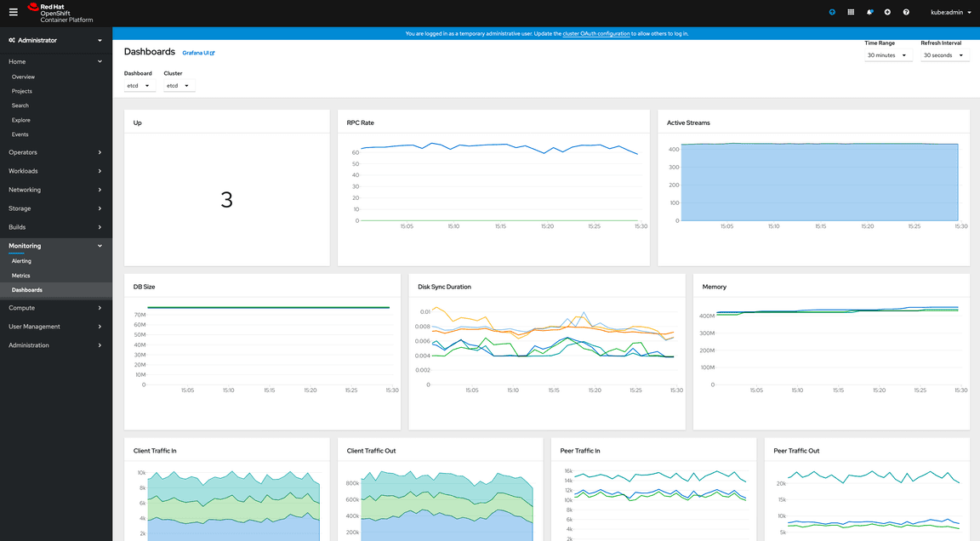Viewport: 980px width, 541px height.
Task: Open the Projects page
Action: 22,91
